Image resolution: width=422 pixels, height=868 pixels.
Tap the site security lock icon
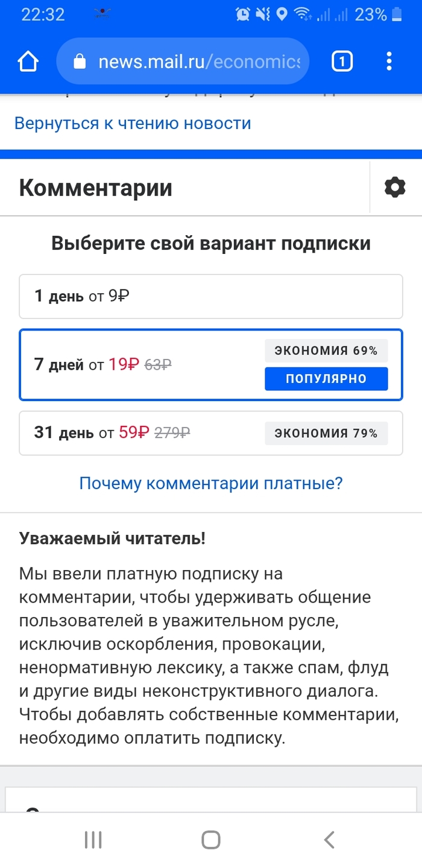click(x=80, y=62)
